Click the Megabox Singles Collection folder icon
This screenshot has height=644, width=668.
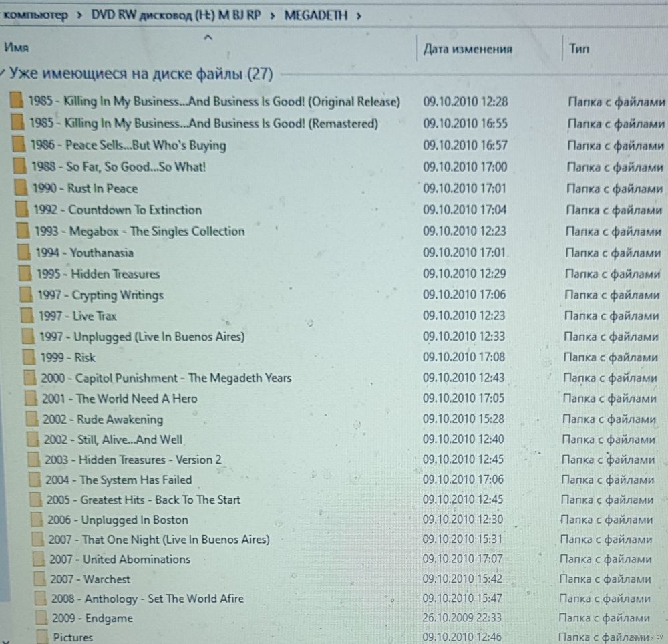[23, 230]
